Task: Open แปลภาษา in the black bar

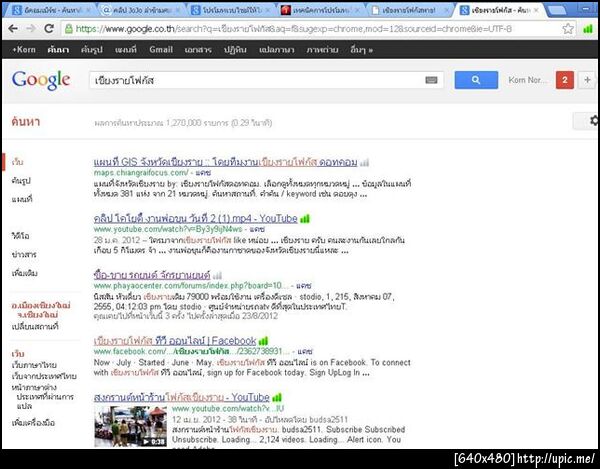Action: point(277,49)
